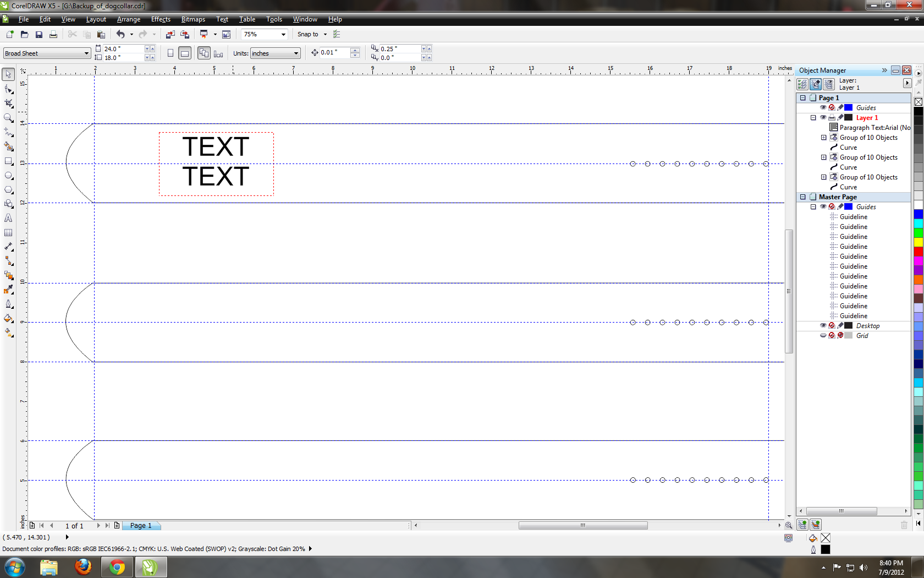Viewport: 924px width, 578px height.
Task: Select Portrait page orientation button
Action: [170, 53]
